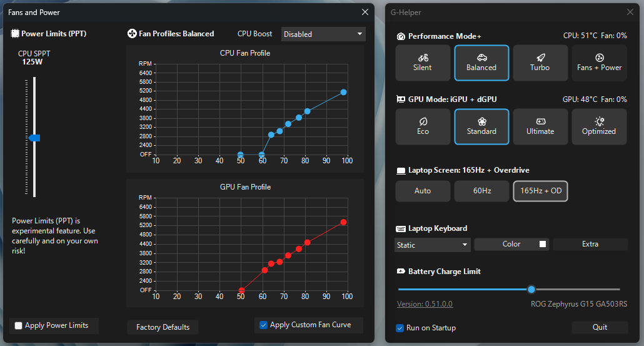Viewport: 644px width, 346px height.
Task: Restore fan curves with Factory Defaults
Action: pyautogui.click(x=163, y=327)
